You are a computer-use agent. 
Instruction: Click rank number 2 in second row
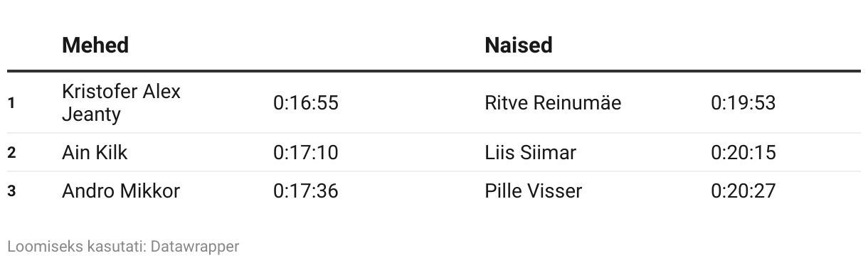[x=11, y=153]
